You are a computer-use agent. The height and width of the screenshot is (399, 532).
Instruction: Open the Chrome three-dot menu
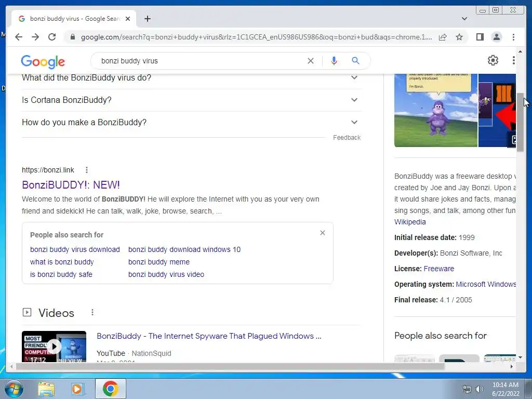[x=513, y=37]
